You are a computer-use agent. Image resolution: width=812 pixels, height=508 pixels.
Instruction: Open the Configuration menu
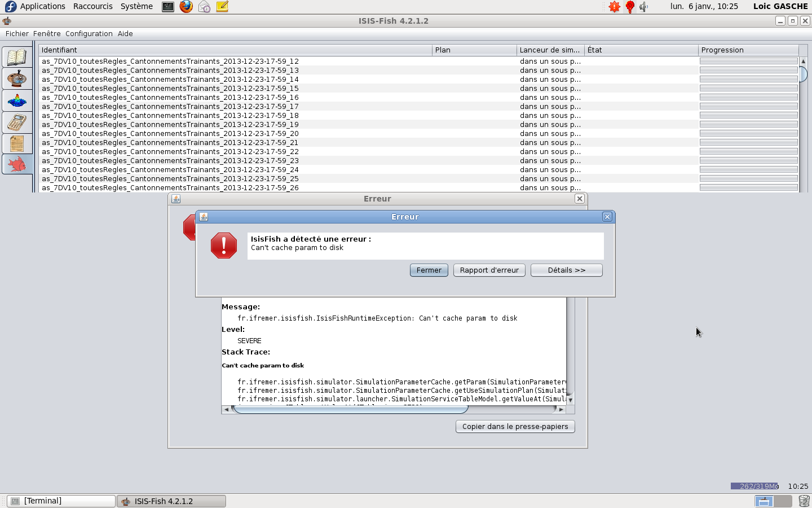click(x=89, y=34)
